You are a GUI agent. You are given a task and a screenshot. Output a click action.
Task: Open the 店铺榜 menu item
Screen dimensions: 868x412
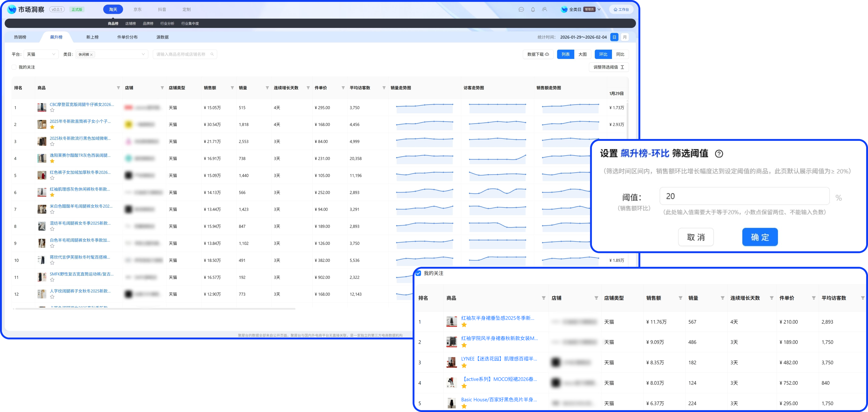[130, 24]
